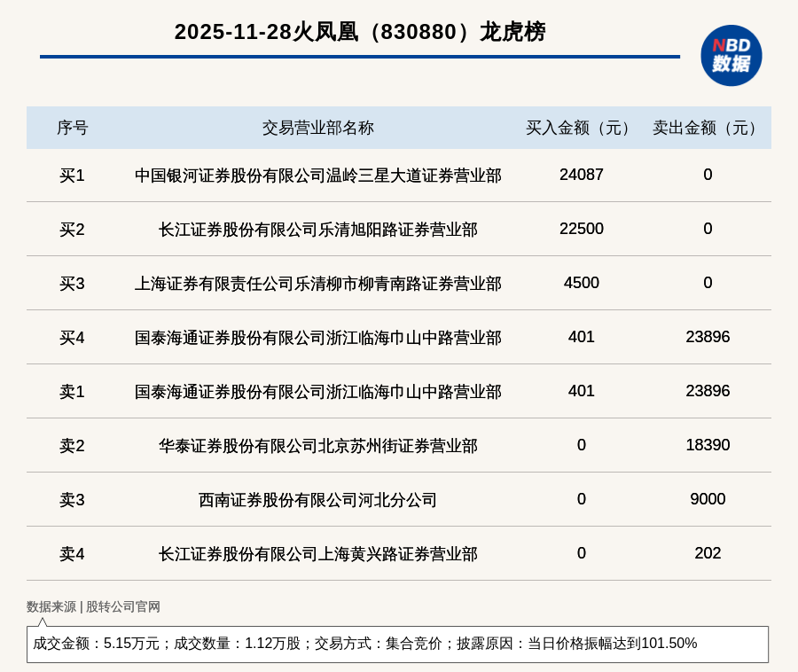Click the 卖4 row label
The width and height of the screenshot is (798, 672).
[72, 554]
